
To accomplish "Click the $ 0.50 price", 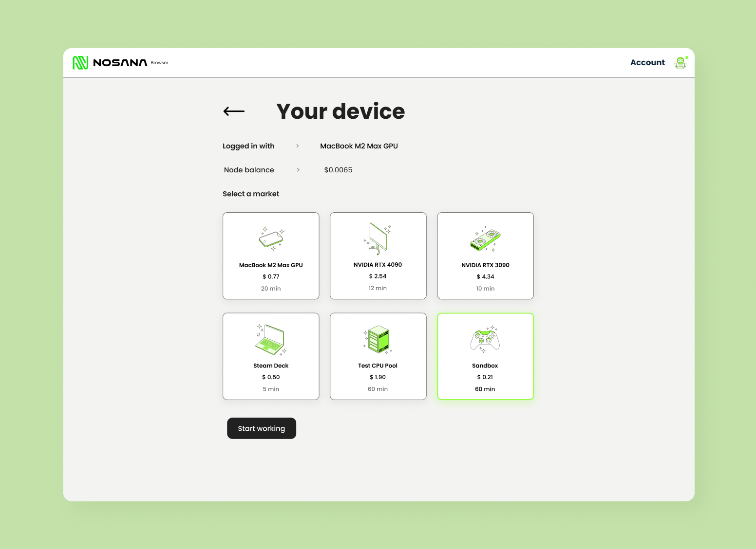I will [271, 377].
